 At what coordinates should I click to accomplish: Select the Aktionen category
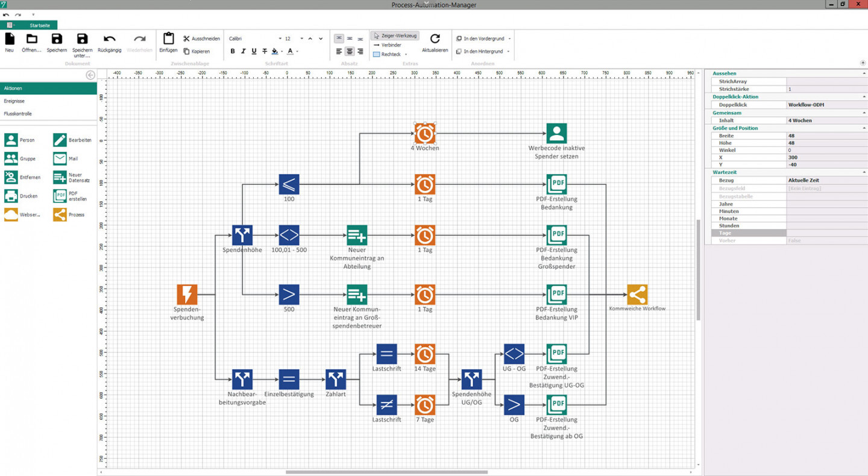(x=48, y=89)
